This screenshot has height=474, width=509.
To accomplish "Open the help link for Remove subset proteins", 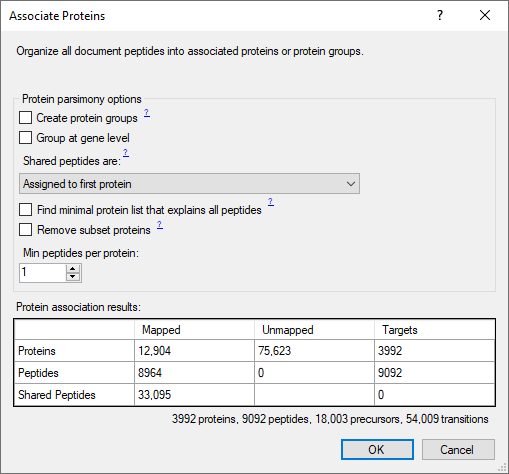I will pyautogui.click(x=160, y=225).
